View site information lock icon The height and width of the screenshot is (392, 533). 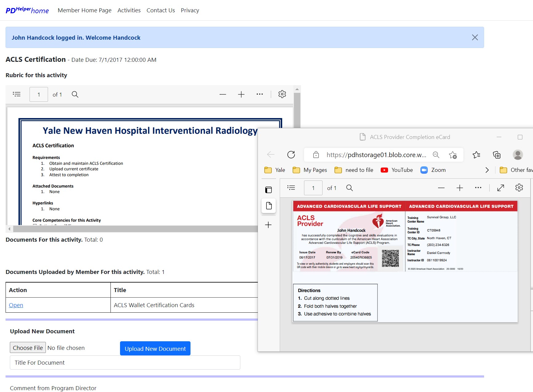(316, 155)
